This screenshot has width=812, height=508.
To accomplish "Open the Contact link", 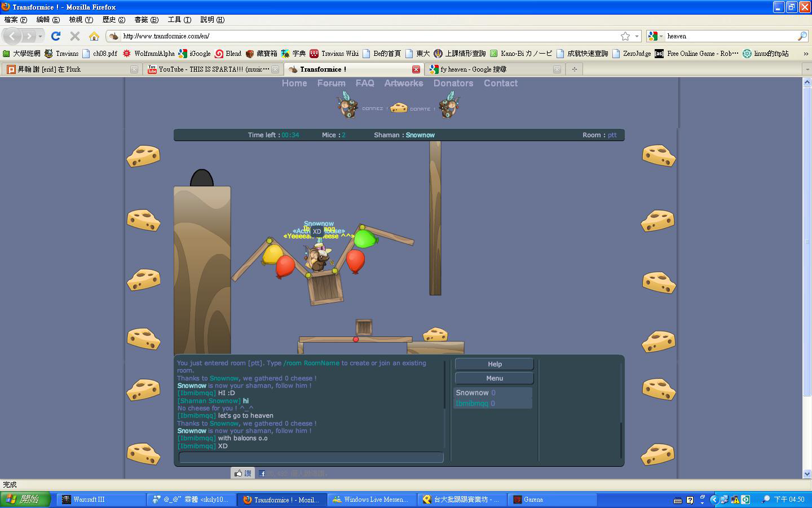I will pyautogui.click(x=501, y=83).
